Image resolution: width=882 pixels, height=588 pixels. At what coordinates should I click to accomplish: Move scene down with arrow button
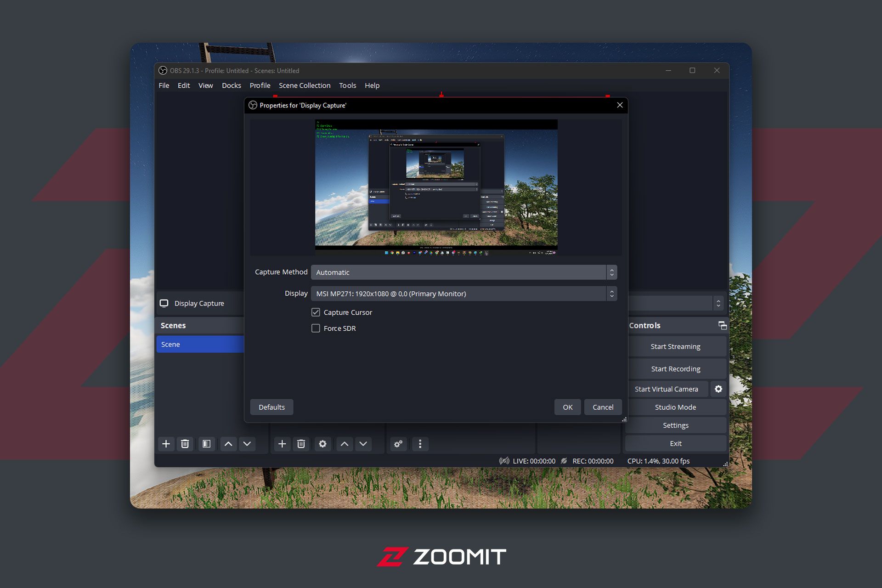pos(247,444)
